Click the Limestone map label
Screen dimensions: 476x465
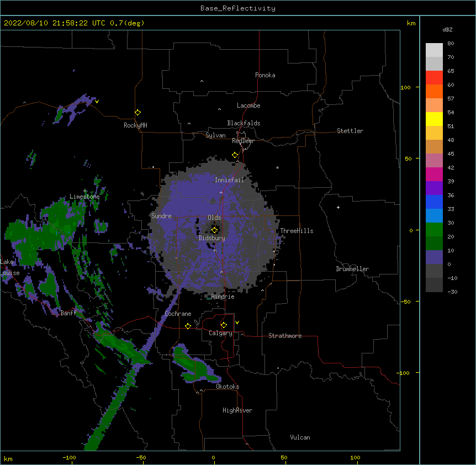tap(84, 197)
